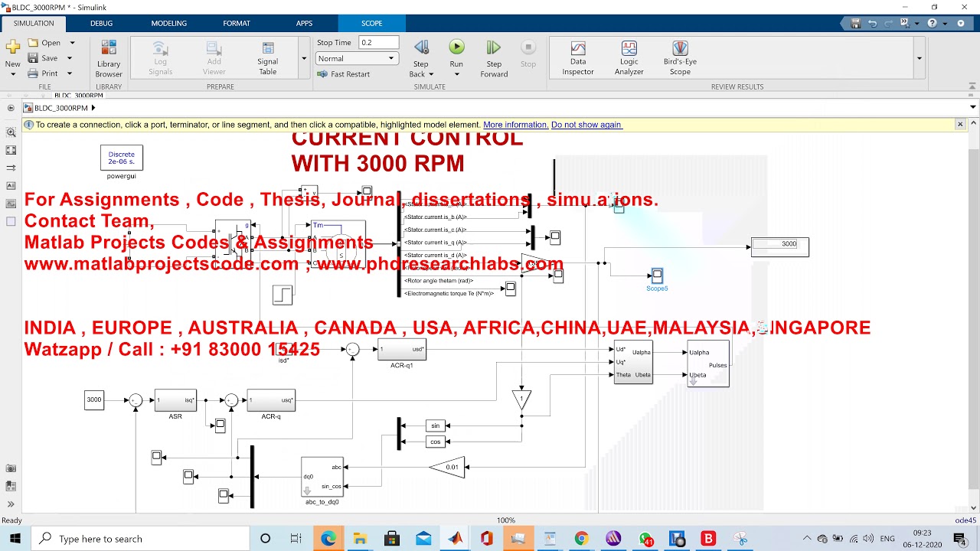This screenshot has height=551, width=980.
Task: Click the Windows Start button
Action: coord(13,539)
